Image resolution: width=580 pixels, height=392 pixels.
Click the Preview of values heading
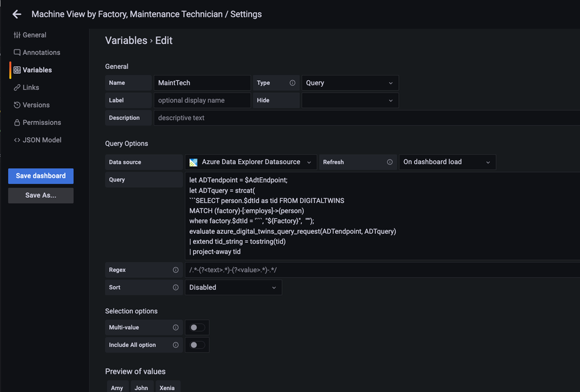point(135,372)
